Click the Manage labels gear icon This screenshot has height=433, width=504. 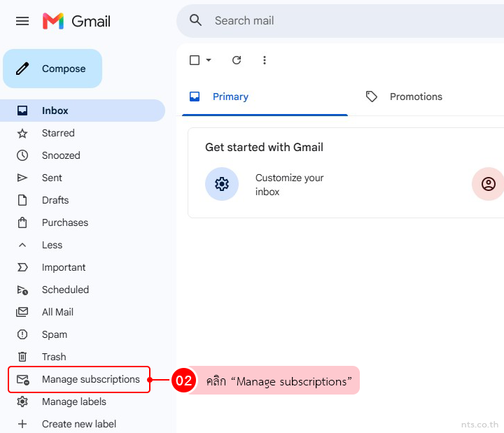[22, 402]
